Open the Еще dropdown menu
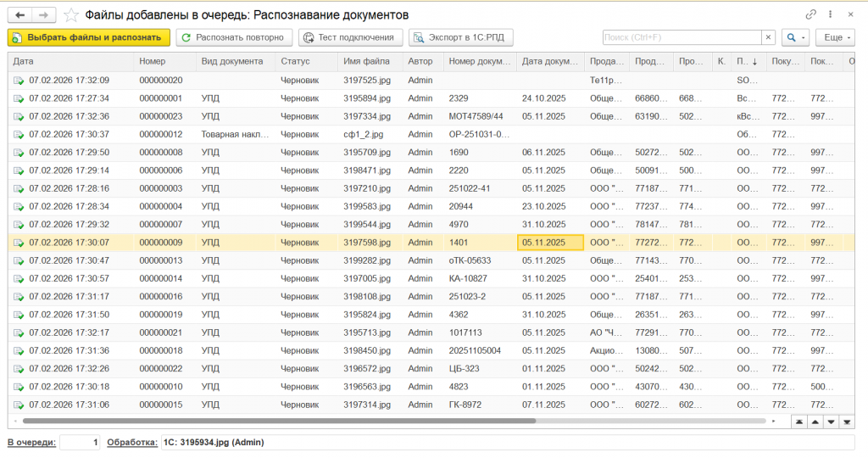This screenshot has width=868, height=458. 835,37
